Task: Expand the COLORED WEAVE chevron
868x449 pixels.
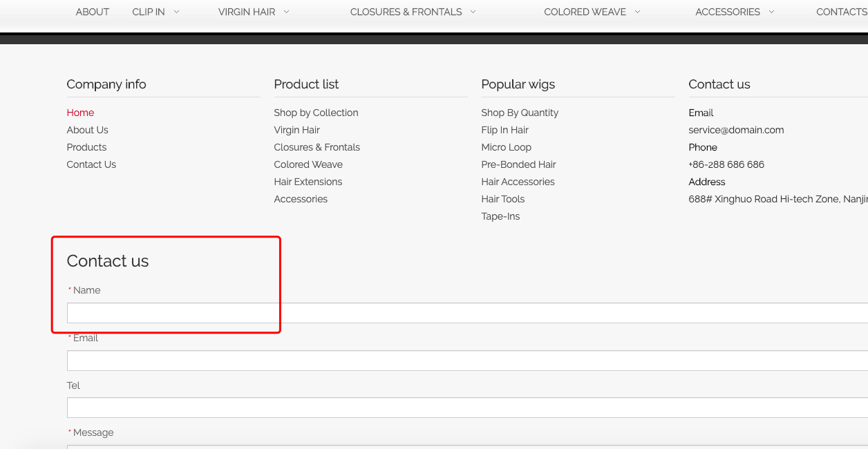Action: [637, 12]
